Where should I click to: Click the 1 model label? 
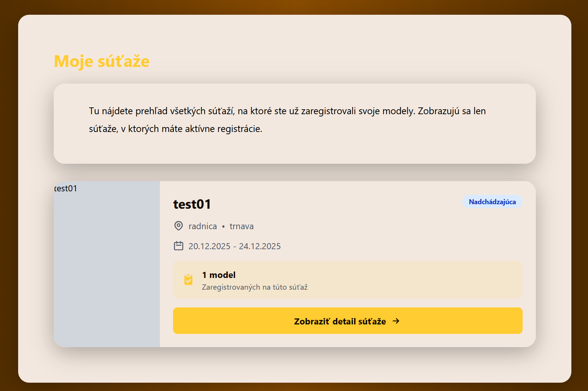(x=219, y=275)
